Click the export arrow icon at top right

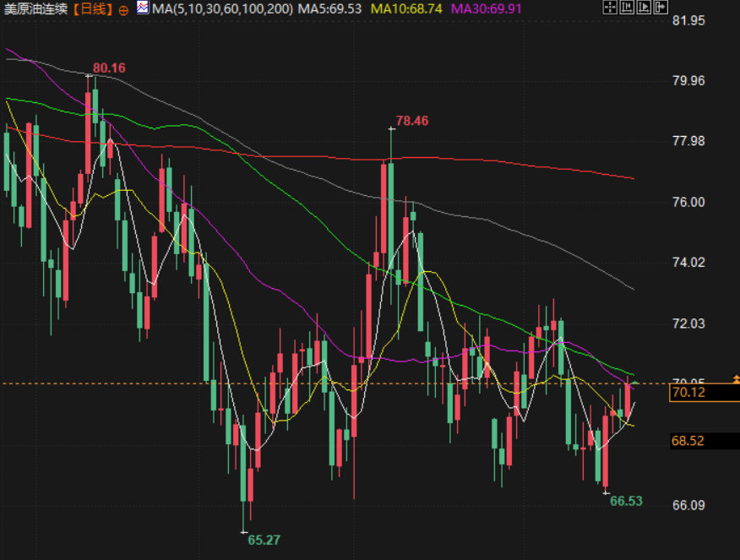click(x=658, y=8)
